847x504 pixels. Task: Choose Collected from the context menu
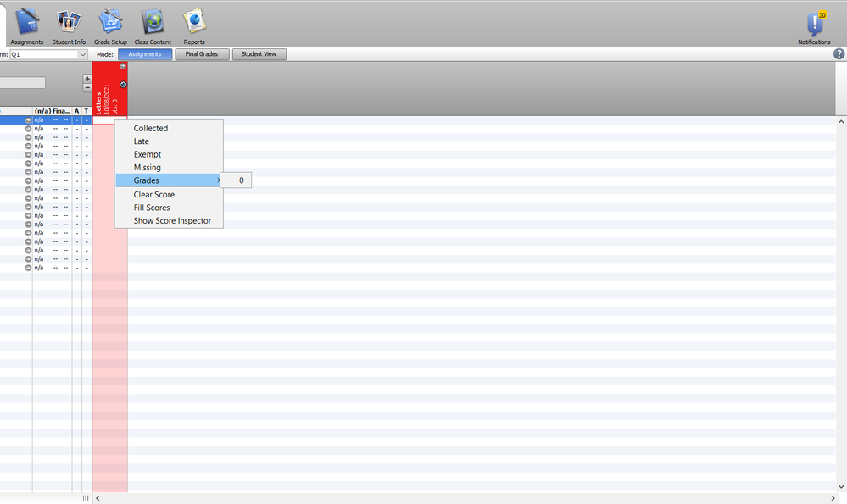(151, 129)
